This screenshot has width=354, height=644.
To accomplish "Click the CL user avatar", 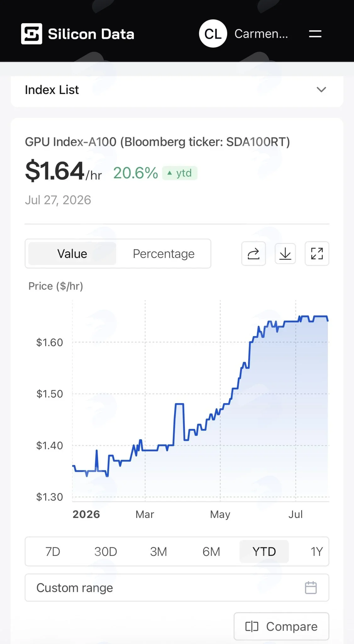I will click(213, 34).
